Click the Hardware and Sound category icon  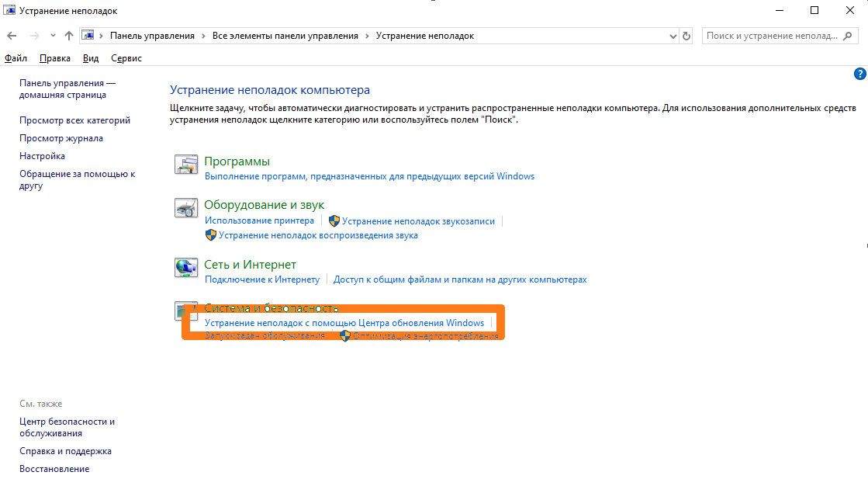click(x=186, y=208)
